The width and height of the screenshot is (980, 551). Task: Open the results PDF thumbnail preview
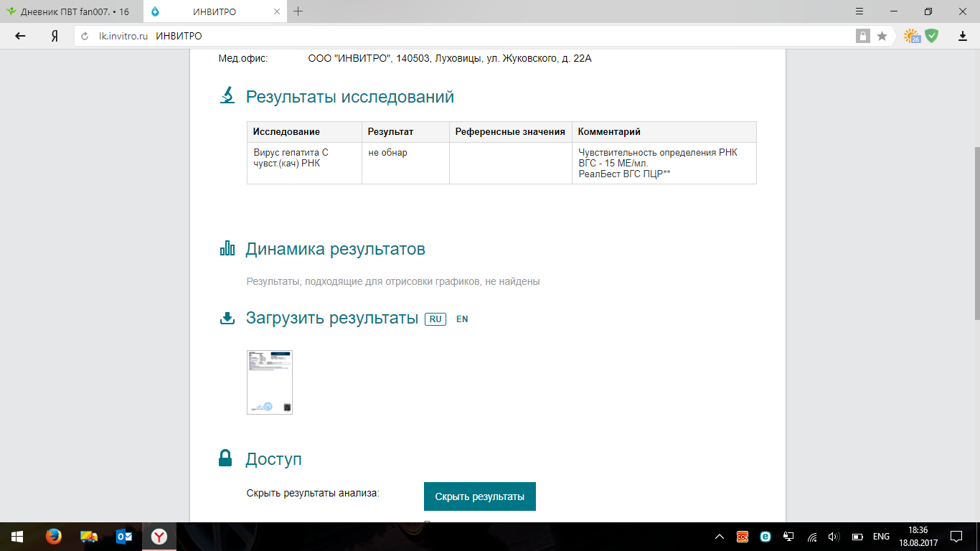(x=270, y=382)
